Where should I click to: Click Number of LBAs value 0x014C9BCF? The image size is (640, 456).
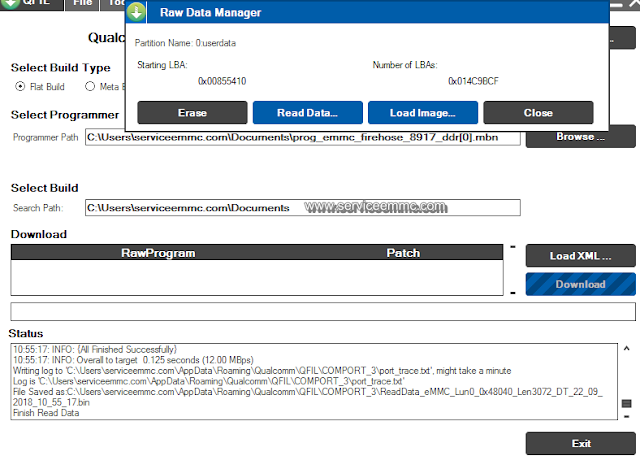pyautogui.click(x=473, y=81)
